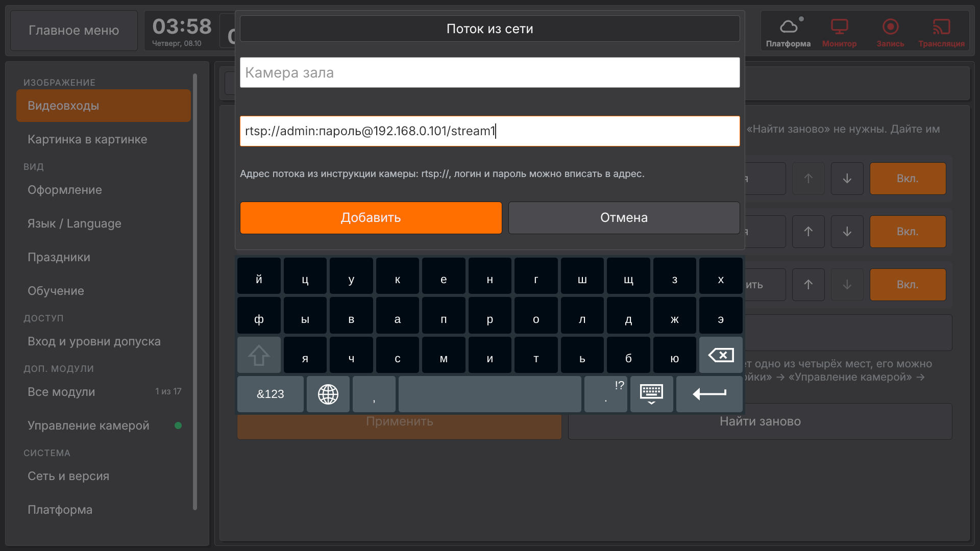Open Платформа sidebar item

[x=104, y=510]
